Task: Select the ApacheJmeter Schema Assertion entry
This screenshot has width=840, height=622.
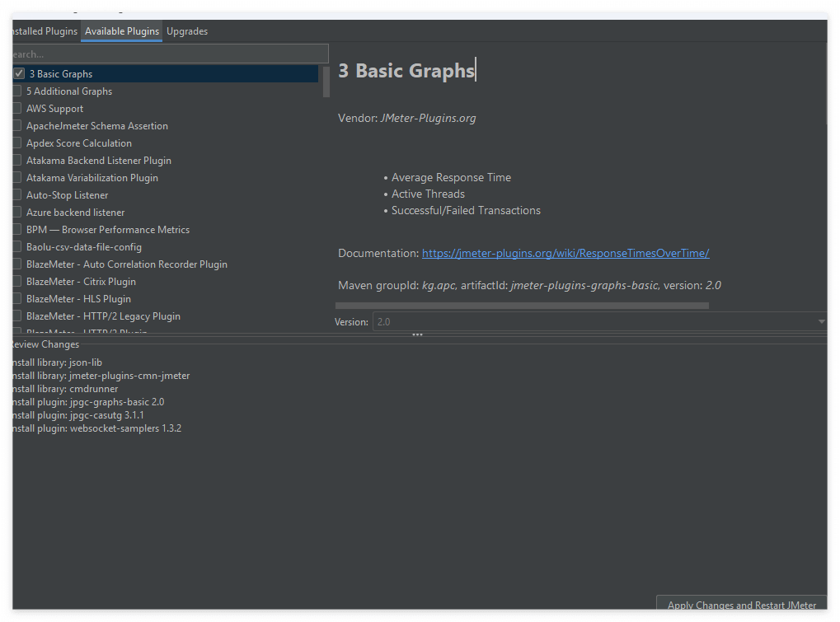Action: tap(97, 126)
